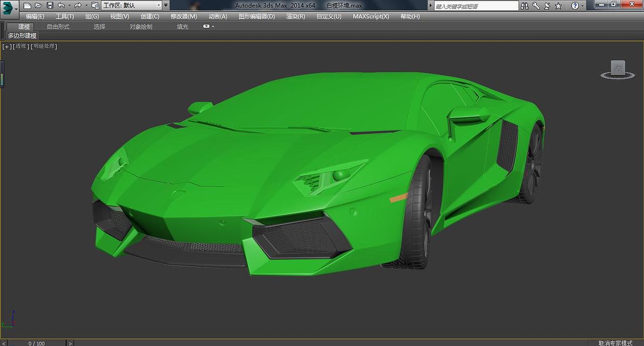Expand the Undo history dropdown arrow
644x346 pixels.
click(x=69, y=6)
